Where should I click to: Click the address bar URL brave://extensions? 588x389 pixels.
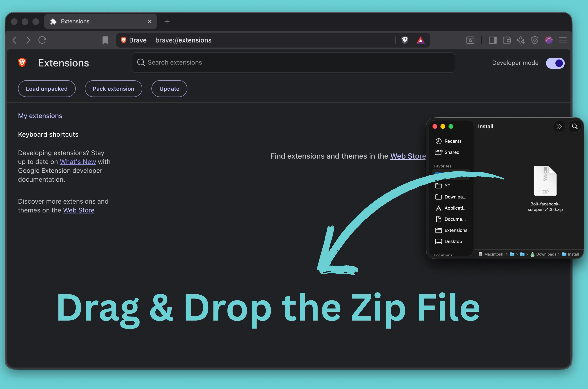click(x=183, y=40)
